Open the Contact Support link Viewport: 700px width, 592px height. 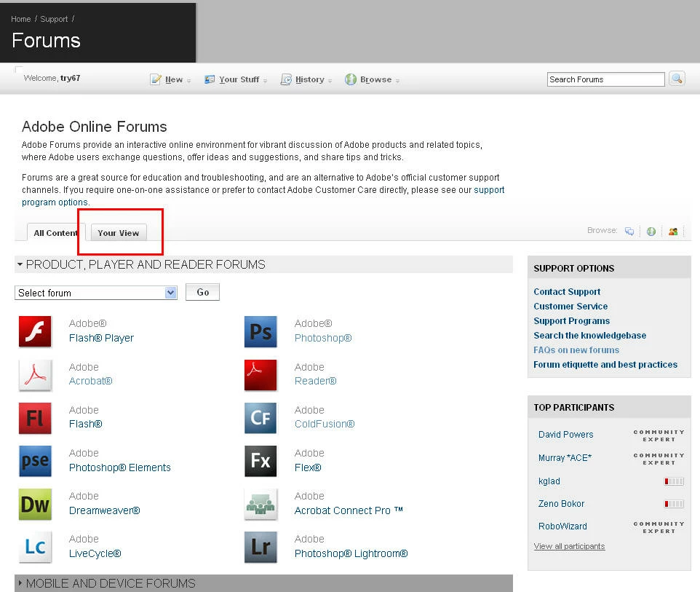point(567,292)
